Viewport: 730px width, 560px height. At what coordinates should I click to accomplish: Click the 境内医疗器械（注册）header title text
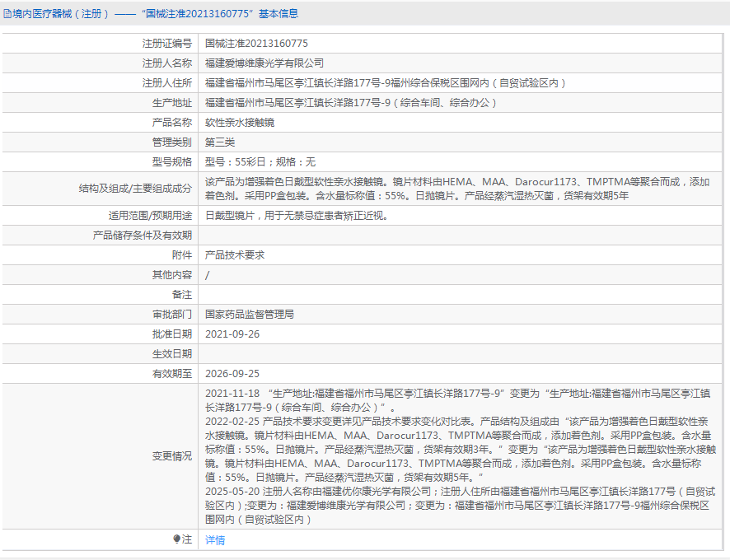[61, 14]
